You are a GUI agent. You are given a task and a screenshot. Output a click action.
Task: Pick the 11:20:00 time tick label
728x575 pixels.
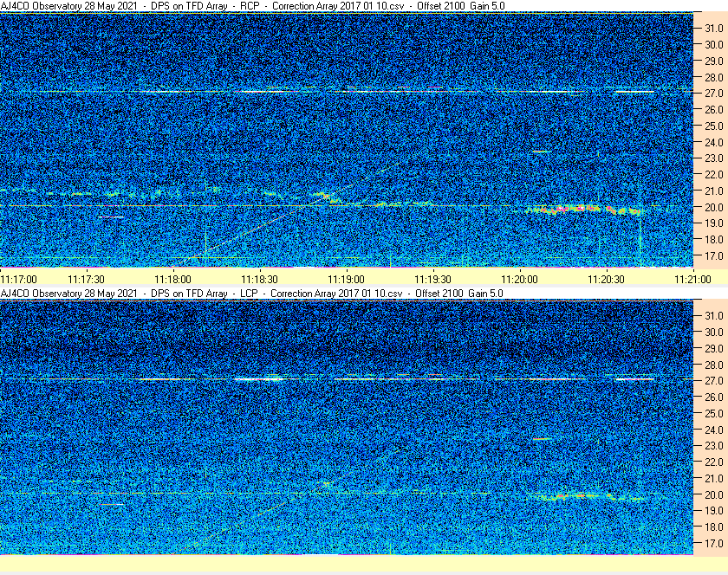tap(519, 280)
